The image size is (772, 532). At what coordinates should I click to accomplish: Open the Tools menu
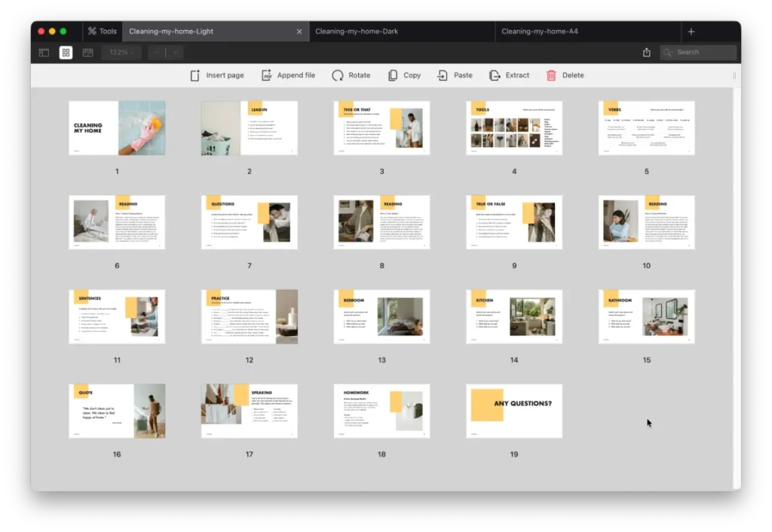tap(102, 32)
